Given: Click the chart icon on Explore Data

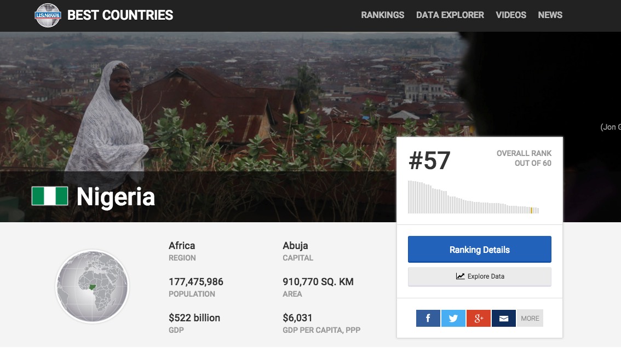Looking at the screenshot, I should [460, 276].
